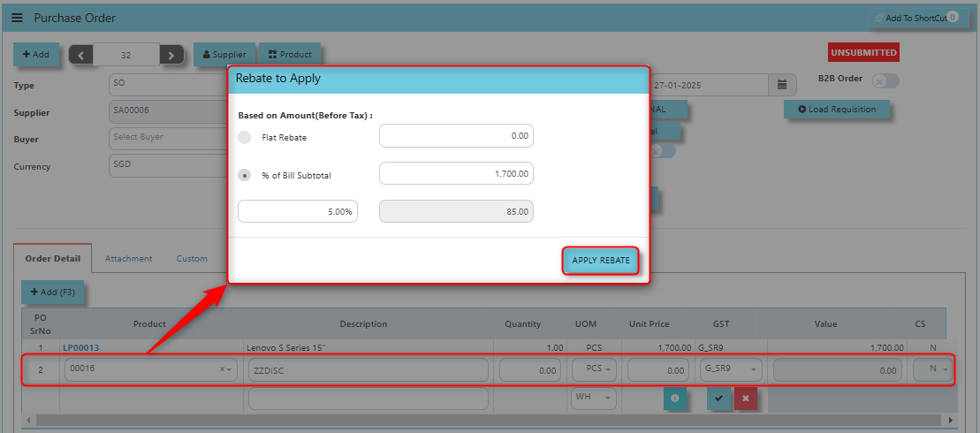Click unit price field in row 2
The image size is (980, 433).
[x=658, y=370]
